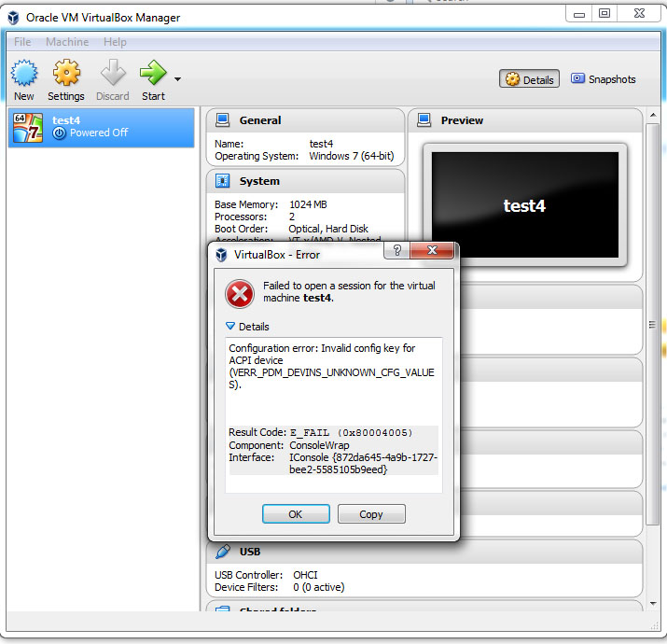Image resolution: width=667 pixels, height=644 pixels.
Task: Collapse the Details disclosure triangle
Action: coord(231,327)
